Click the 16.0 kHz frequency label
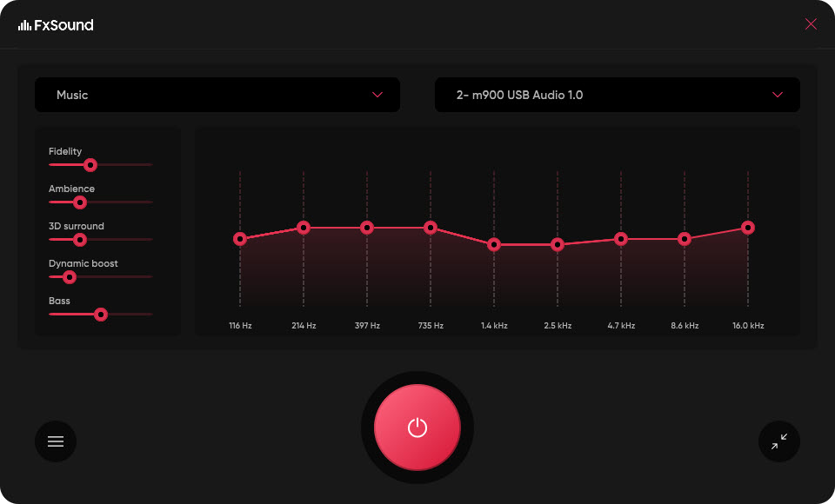This screenshot has height=504, width=835. tap(748, 325)
